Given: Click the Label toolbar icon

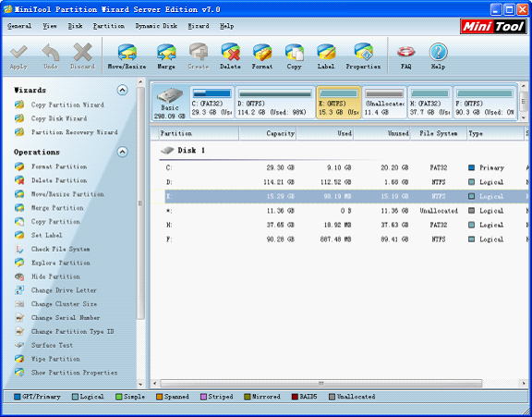Looking at the screenshot, I should tap(326, 52).
